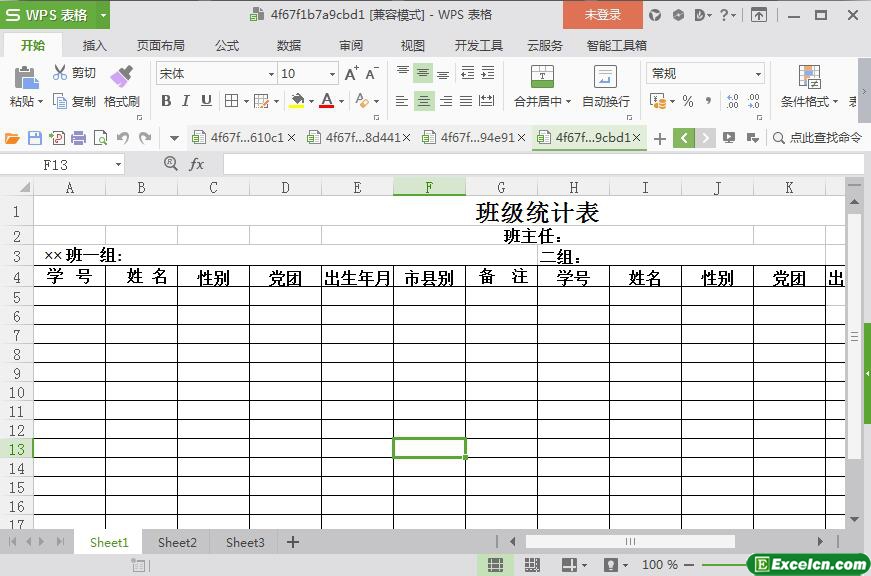Image resolution: width=871 pixels, height=576 pixels.
Task: Click the insert function fx icon
Action: tap(197, 164)
